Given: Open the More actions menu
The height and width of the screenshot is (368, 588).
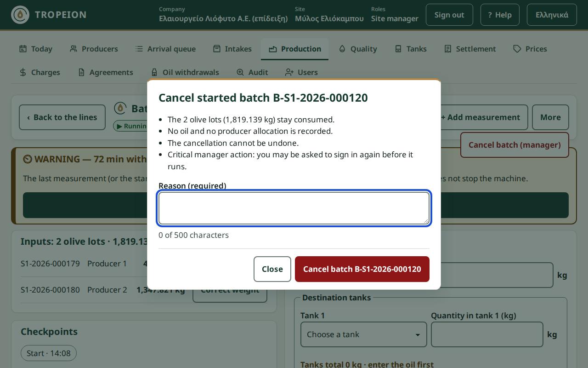Looking at the screenshot, I should pyautogui.click(x=550, y=117).
